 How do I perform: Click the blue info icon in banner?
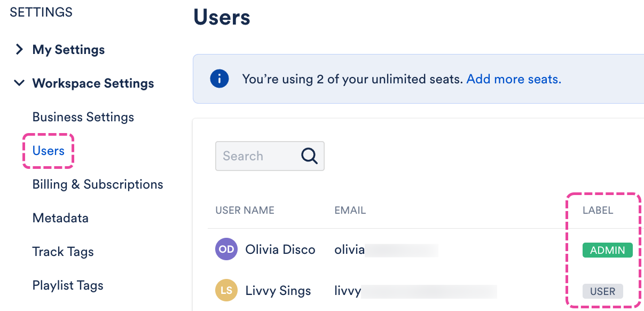click(x=219, y=80)
